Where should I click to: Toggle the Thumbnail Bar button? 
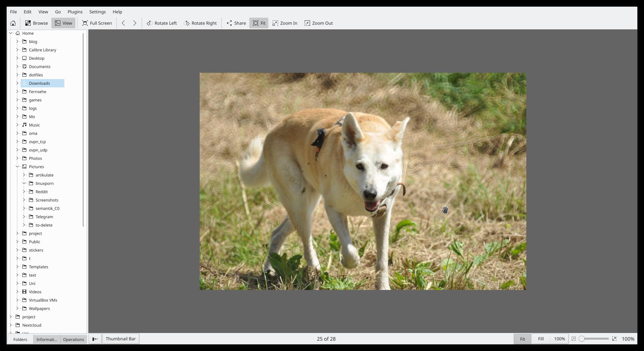[121, 339]
